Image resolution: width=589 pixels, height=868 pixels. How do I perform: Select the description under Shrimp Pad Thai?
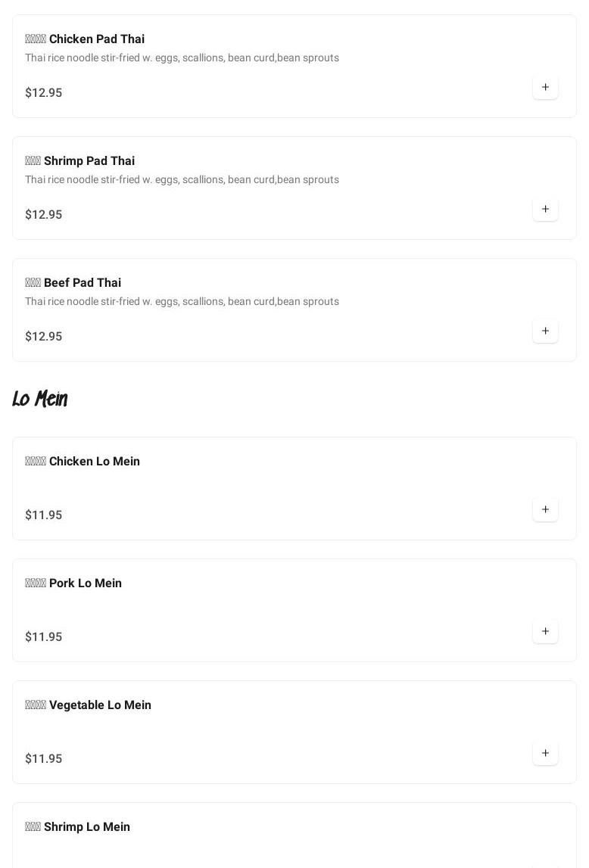[182, 180]
